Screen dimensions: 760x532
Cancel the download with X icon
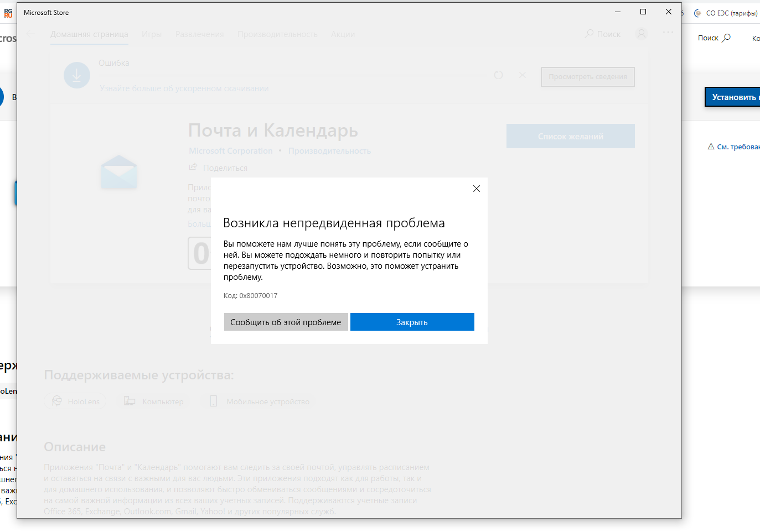pos(522,75)
